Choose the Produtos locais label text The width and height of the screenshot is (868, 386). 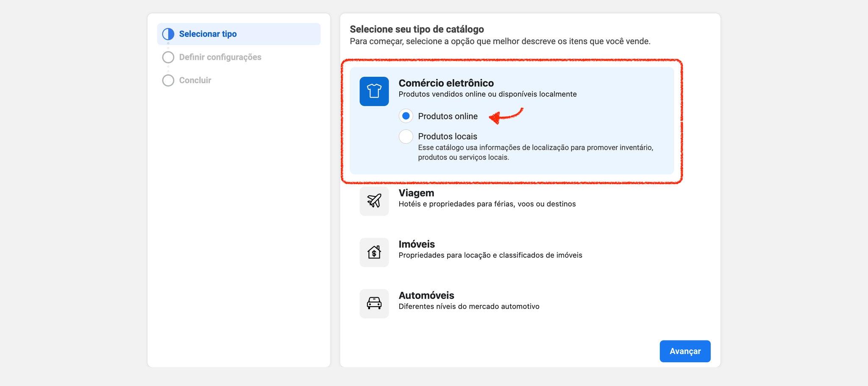pyautogui.click(x=448, y=137)
